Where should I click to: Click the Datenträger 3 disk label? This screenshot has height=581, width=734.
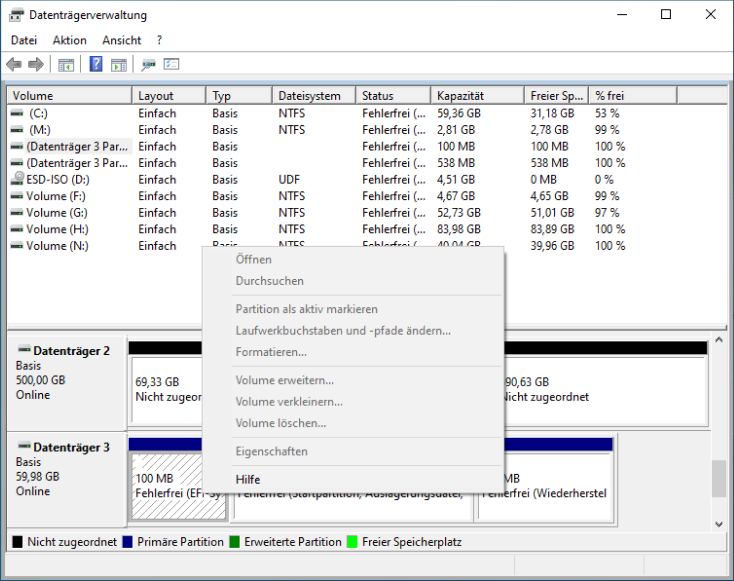coord(71,447)
